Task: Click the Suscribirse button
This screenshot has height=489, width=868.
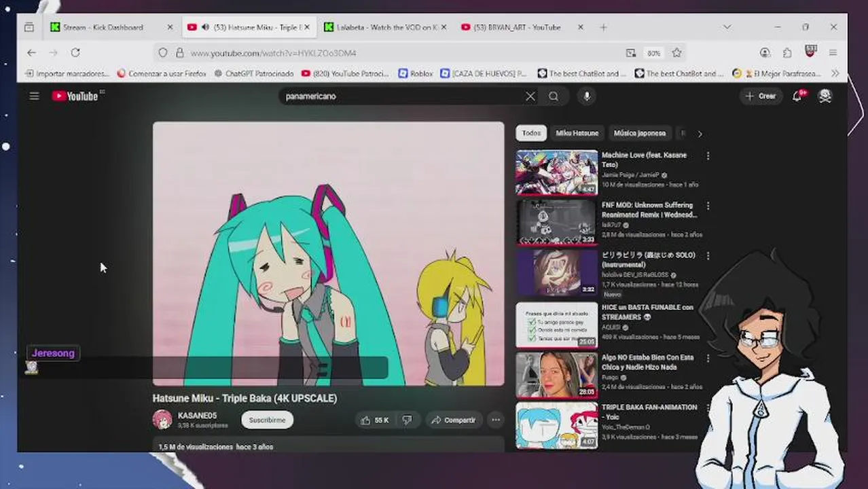Action: 267,420
